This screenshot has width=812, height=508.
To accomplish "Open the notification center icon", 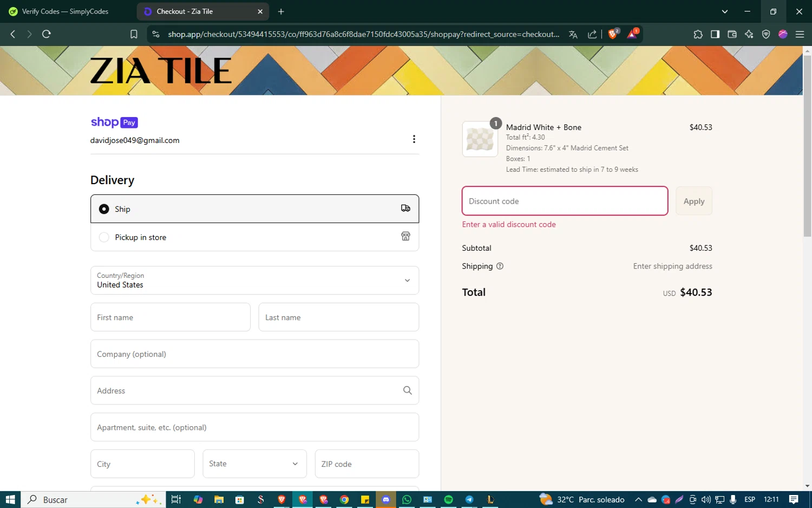I will click(x=794, y=499).
